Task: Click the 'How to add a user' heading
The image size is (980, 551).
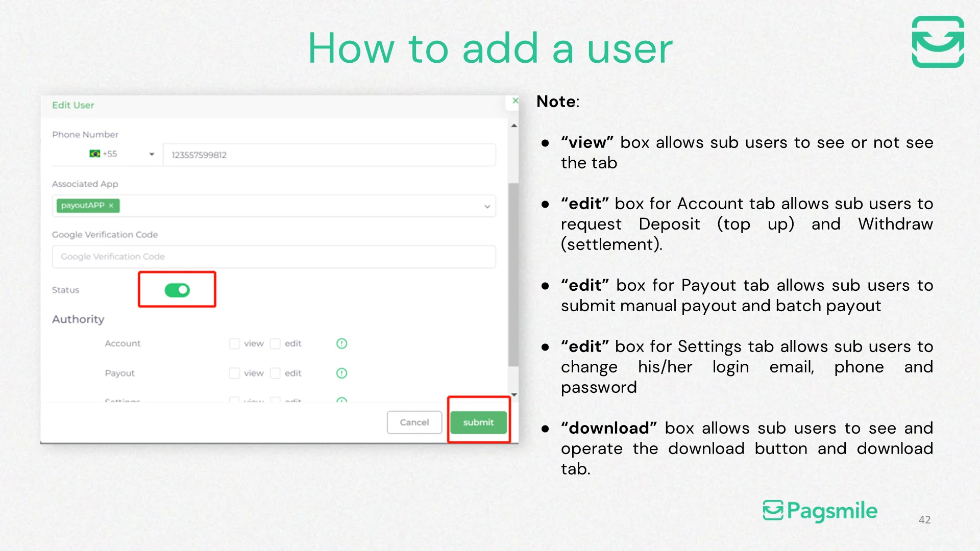Action: (x=490, y=48)
